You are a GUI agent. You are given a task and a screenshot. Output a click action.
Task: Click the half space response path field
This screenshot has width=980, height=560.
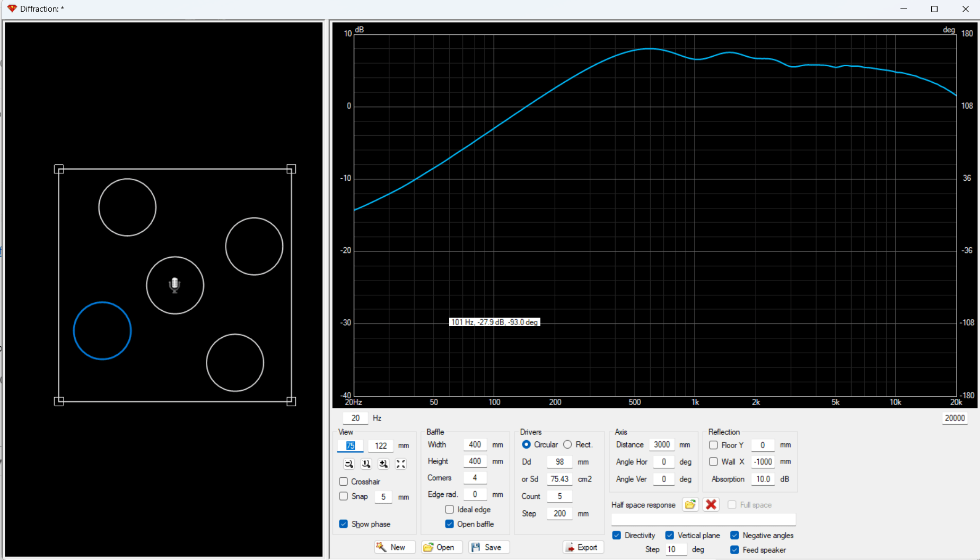point(704,519)
